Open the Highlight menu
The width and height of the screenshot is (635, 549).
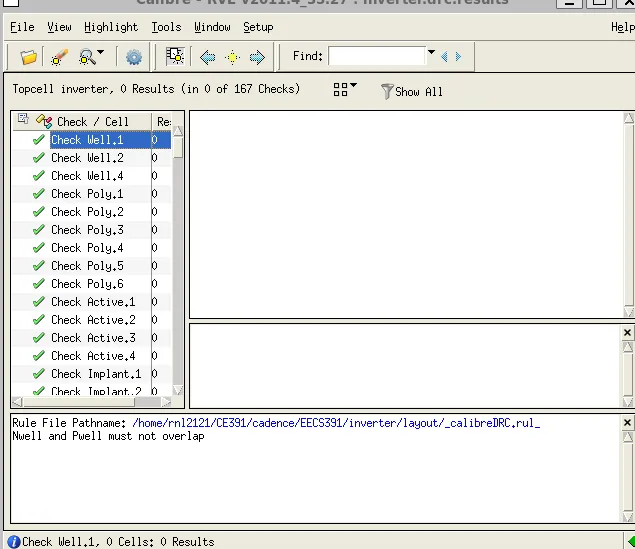point(111,27)
